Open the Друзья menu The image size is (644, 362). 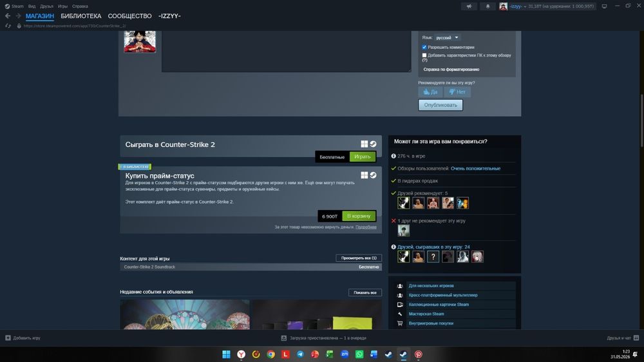pyautogui.click(x=46, y=6)
